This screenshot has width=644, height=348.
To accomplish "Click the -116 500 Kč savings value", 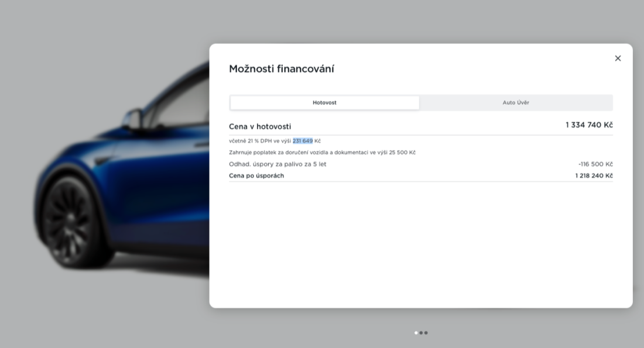I will pyautogui.click(x=595, y=164).
